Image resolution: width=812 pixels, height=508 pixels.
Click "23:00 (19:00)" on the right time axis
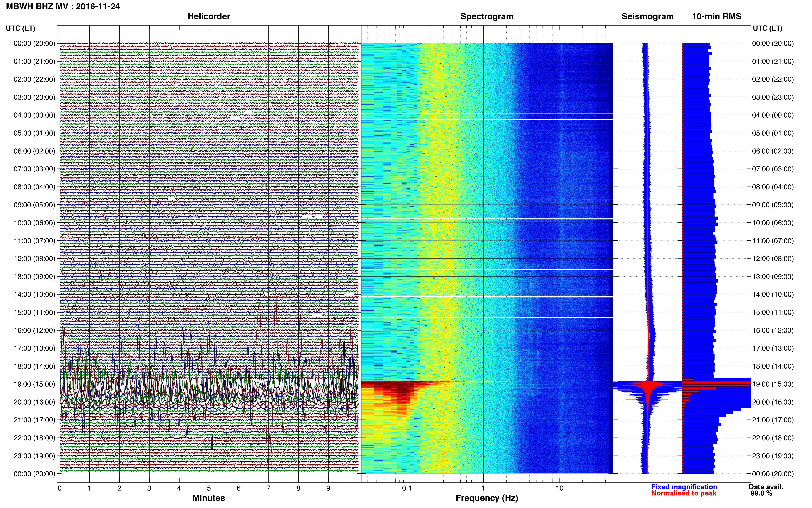pyautogui.click(x=773, y=456)
